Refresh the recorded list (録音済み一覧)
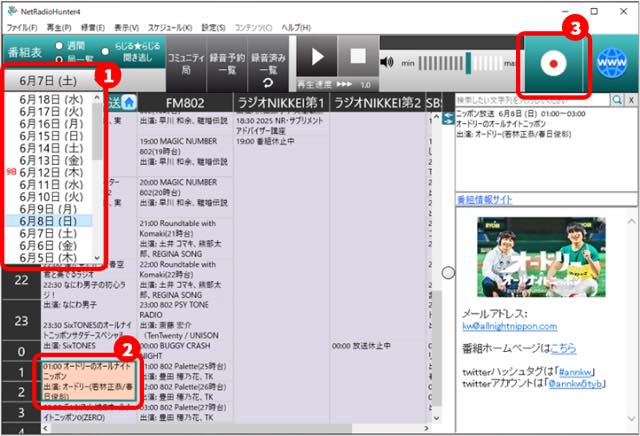The height and width of the screenshot is (436, 640). pyautogui.click(x=268, y=83)
